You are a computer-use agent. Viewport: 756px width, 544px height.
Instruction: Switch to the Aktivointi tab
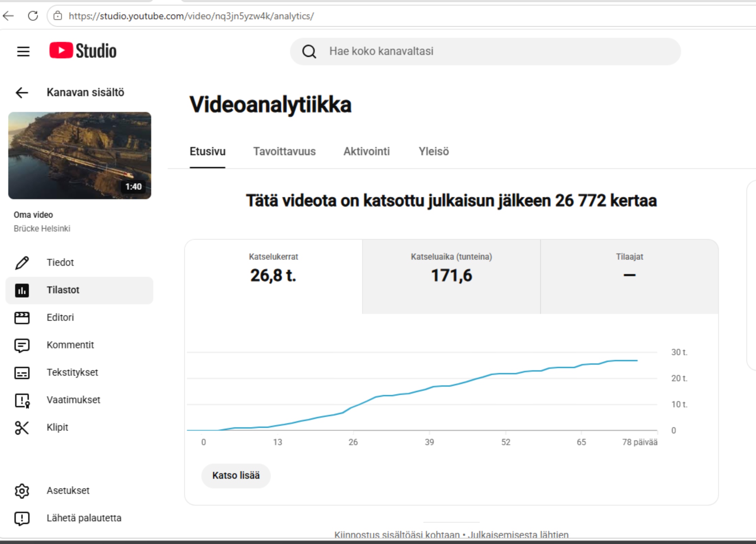tap(367, 151)
